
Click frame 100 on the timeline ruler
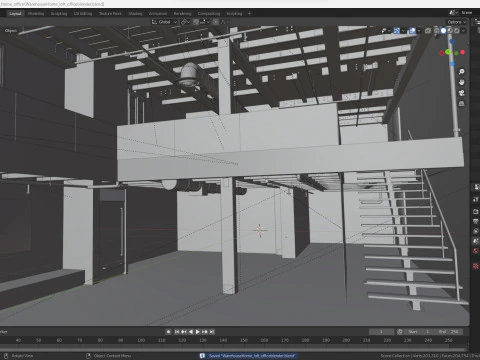(x=141, y=340)
